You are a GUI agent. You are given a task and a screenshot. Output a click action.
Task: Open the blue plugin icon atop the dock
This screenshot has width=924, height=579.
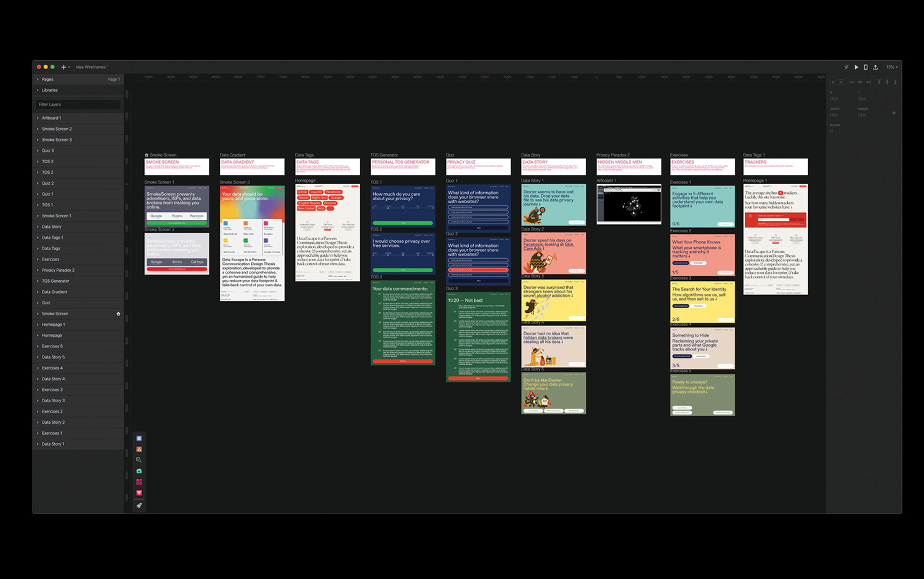point(139,439)
